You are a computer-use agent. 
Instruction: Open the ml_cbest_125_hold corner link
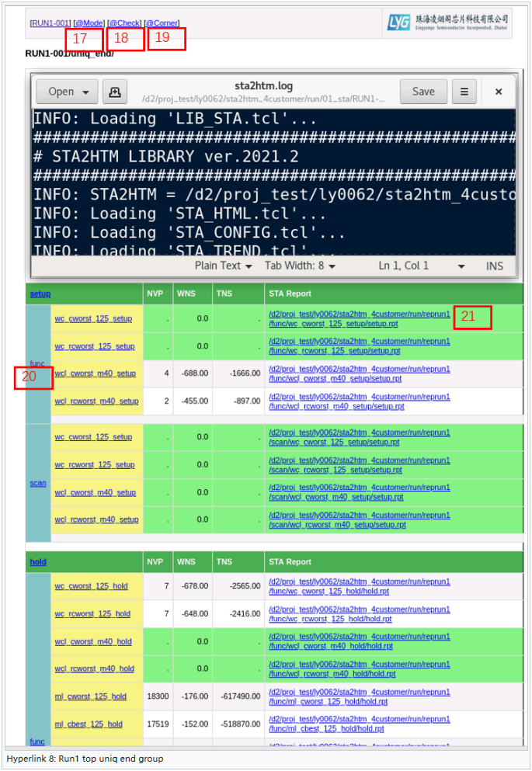tap(88, 724)
